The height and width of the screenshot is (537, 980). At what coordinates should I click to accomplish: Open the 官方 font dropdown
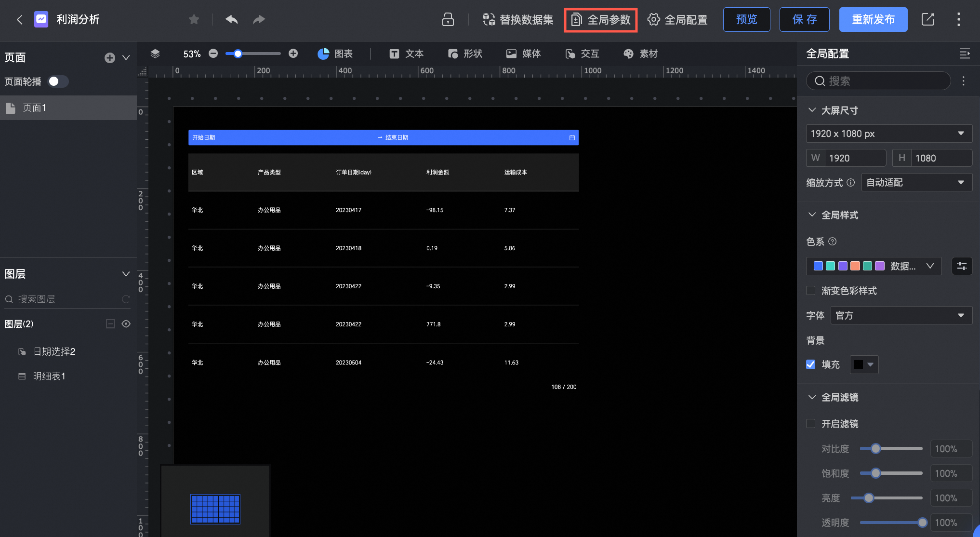click(901, 316)
